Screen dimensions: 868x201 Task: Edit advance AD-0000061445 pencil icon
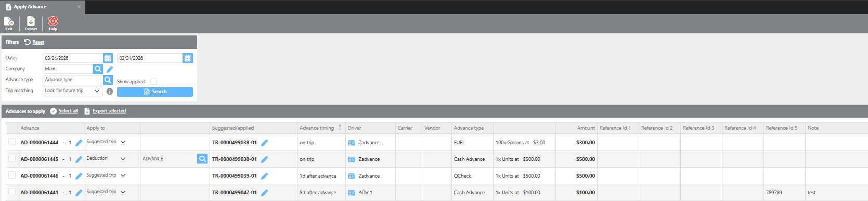click(79, 159)
